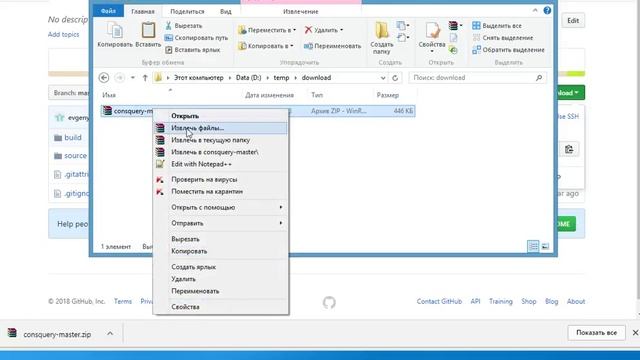Click the New folder (Создать папку) icon
Image resolution: width=640 pixels, height=360 pixels.
[382, 31]
